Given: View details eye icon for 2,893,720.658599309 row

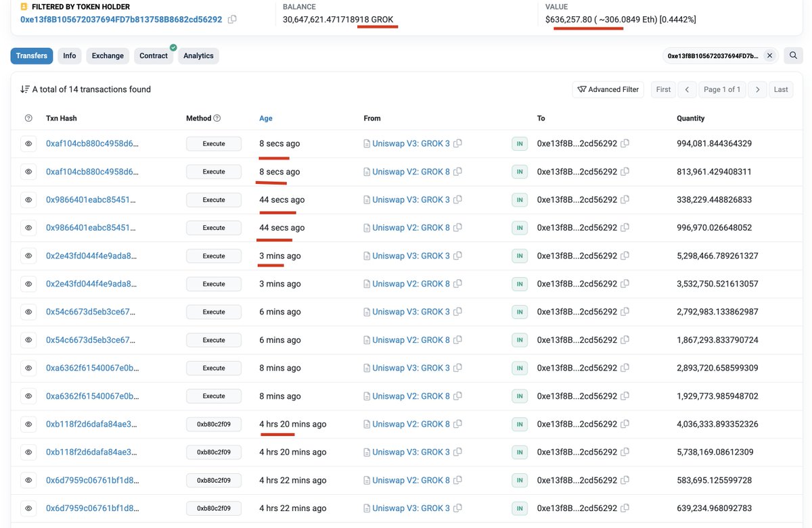Looking at the screenshot, I should click(28, 368).
